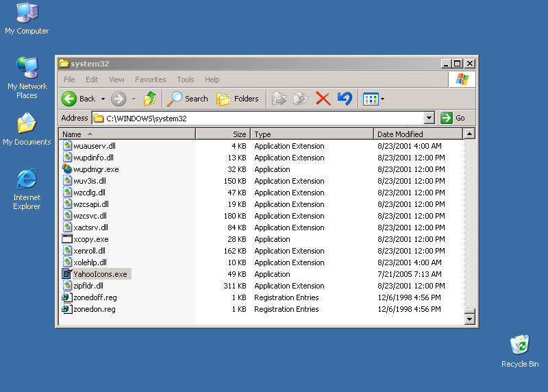Open the Tools menu

[186, 79]
